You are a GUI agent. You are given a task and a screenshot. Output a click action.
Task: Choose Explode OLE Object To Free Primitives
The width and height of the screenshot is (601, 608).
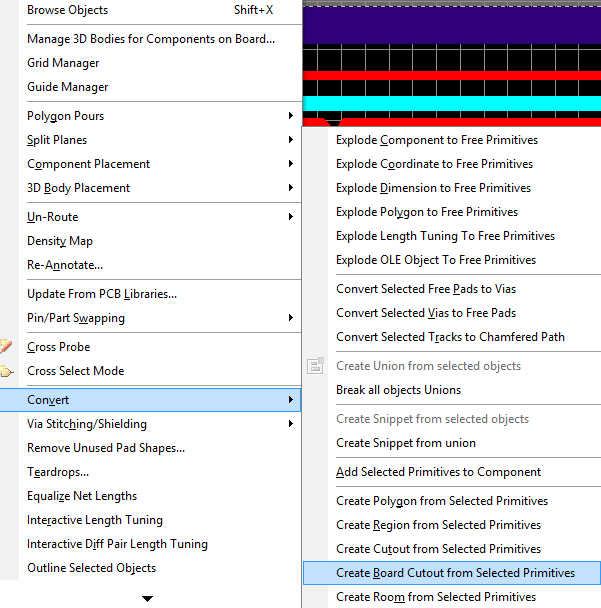452,260
